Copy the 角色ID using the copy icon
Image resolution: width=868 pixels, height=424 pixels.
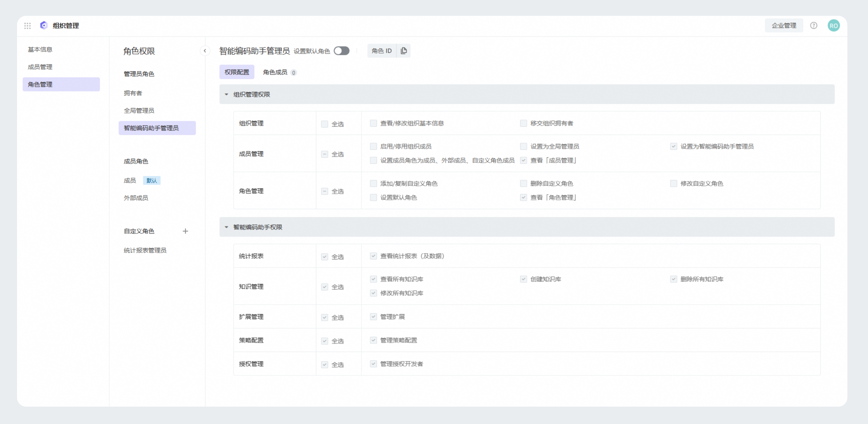[403, 50]
